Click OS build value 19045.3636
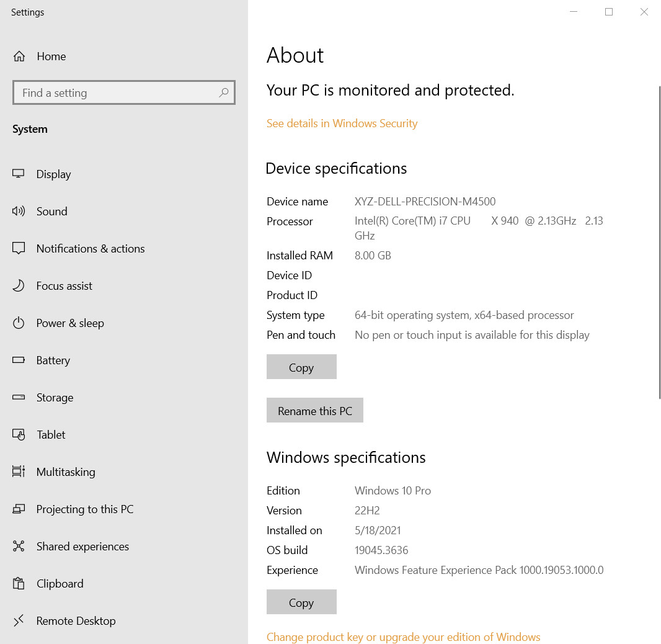This screenshot has width=661, height=644. tap(381, 550)
